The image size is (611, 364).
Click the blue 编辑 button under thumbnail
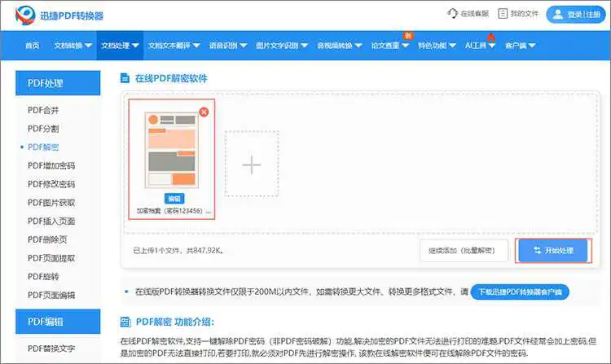174,199
